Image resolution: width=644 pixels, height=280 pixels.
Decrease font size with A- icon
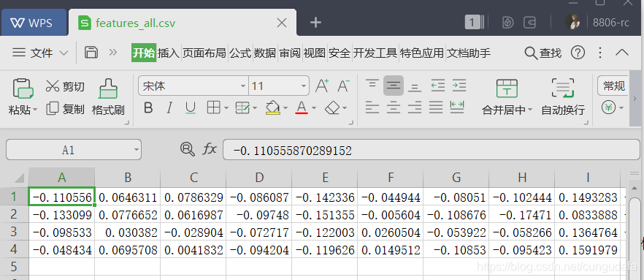[x=343, y=86]
